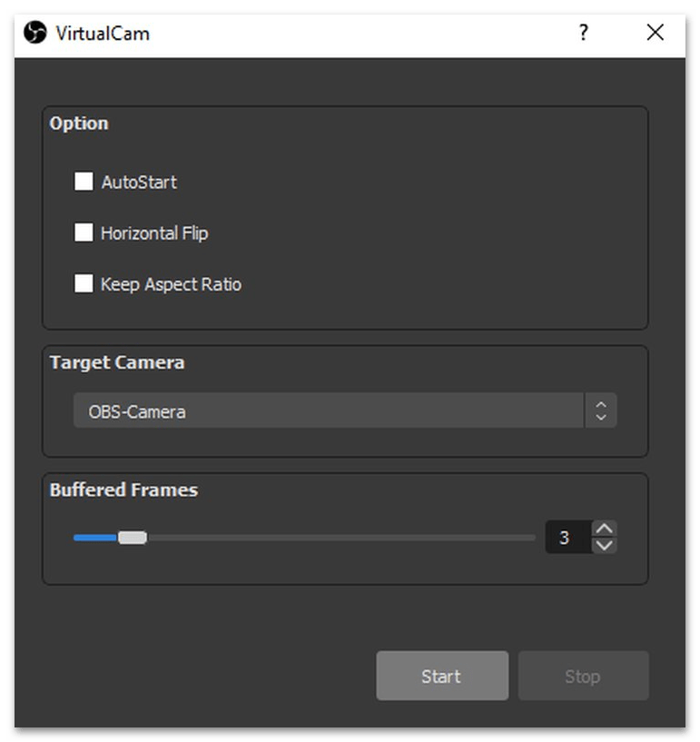Image resolution: width=700 pixels, height=742 pixels.
Task: Decrease buffered frames with the down arrow
Action: click(605, 546)
